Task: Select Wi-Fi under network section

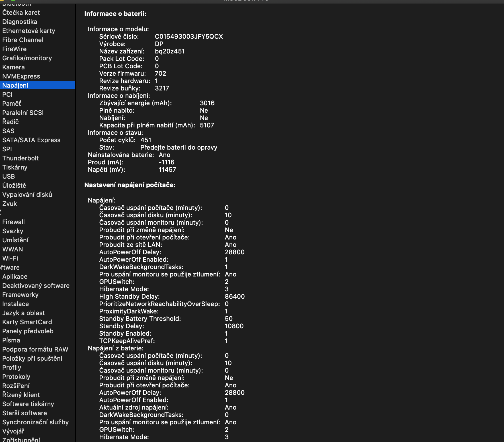Action: 10,258
